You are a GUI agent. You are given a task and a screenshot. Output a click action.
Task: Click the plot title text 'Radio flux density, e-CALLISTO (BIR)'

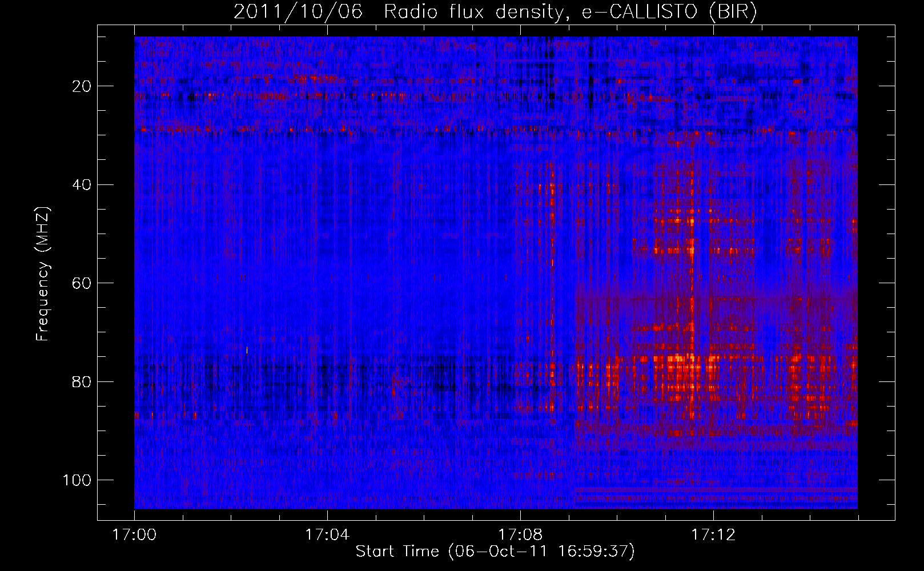571,12
